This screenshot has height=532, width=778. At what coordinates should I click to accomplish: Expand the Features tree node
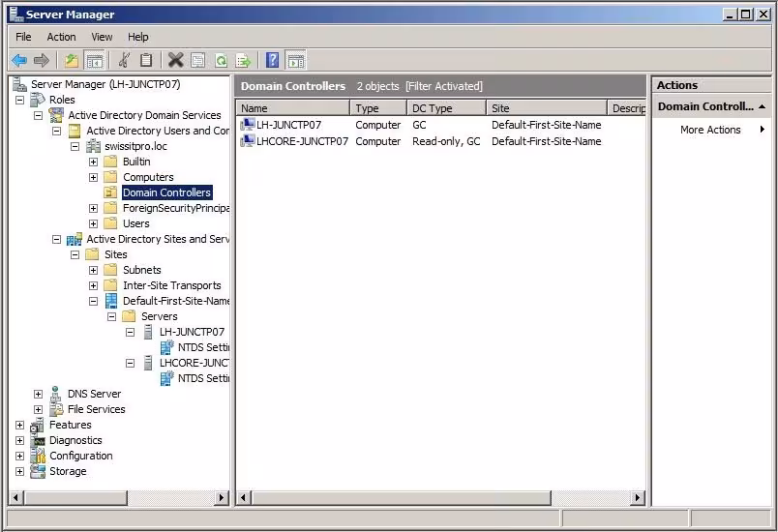20,425
